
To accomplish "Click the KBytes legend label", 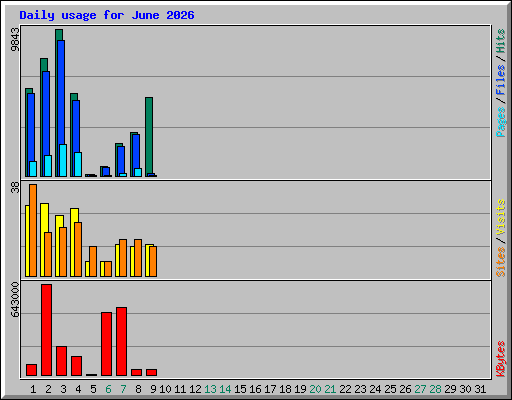I will tap(501, 359).
